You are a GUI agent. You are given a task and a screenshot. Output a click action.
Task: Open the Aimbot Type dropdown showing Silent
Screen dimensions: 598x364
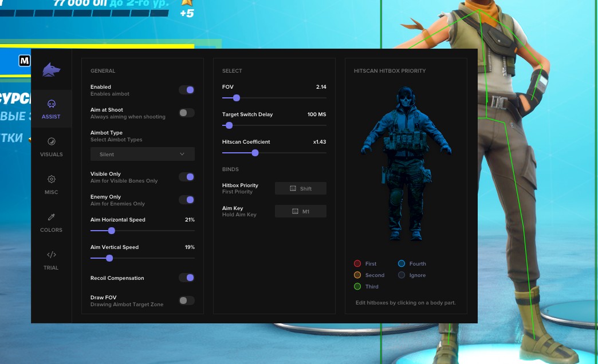point(142,154)
